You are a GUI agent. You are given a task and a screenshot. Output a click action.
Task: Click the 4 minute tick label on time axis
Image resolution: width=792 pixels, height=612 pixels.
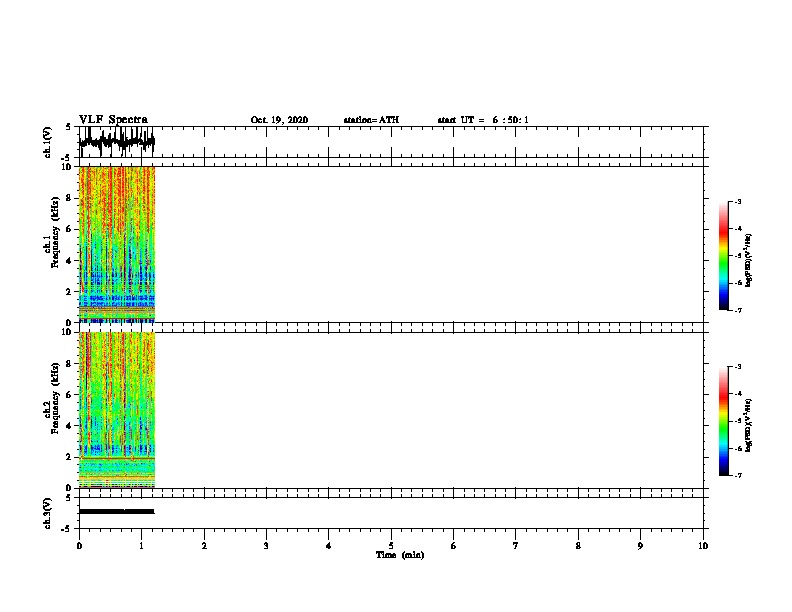click(x=328, y=546)
